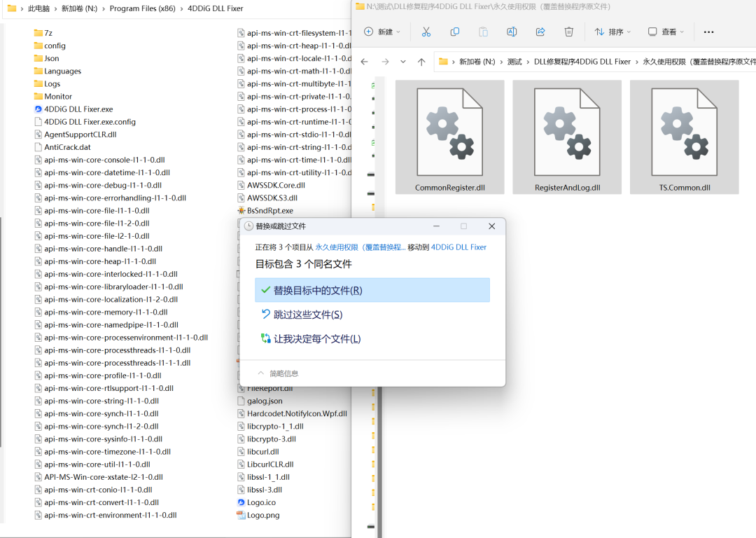Select 4DDiG DLL Fixer.exe.config file
Screen dimensions: 756x538
tap(85, 122)
